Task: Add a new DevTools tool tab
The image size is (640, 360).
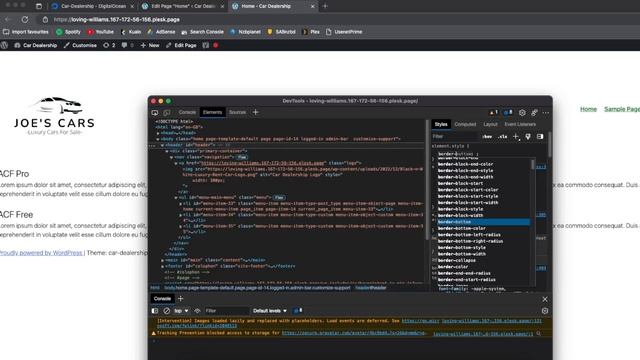Action: (256, 112)
